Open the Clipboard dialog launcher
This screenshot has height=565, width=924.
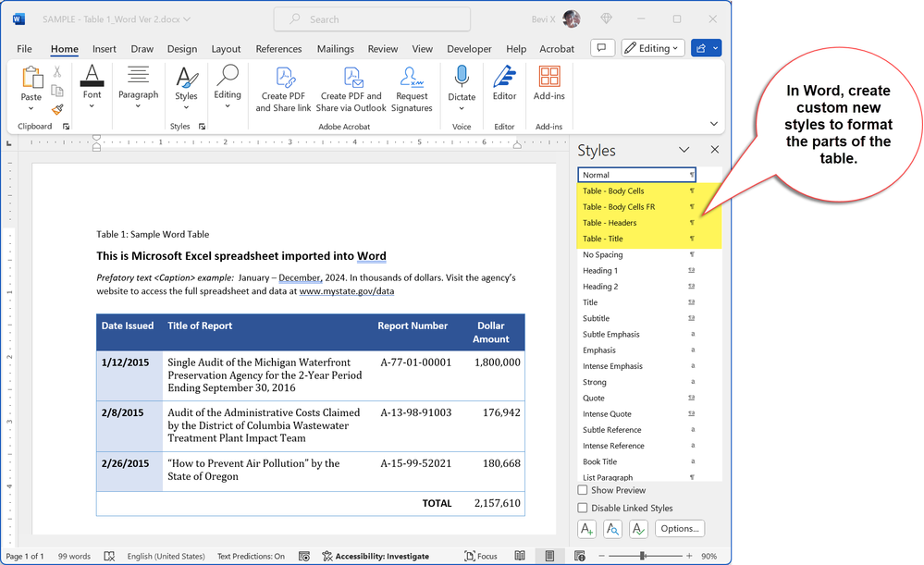point(66,127)
